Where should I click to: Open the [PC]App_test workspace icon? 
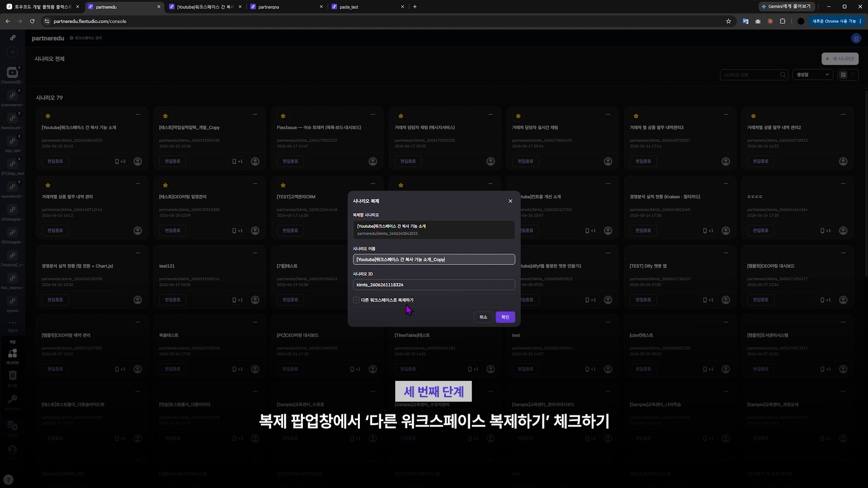(13, 164)
